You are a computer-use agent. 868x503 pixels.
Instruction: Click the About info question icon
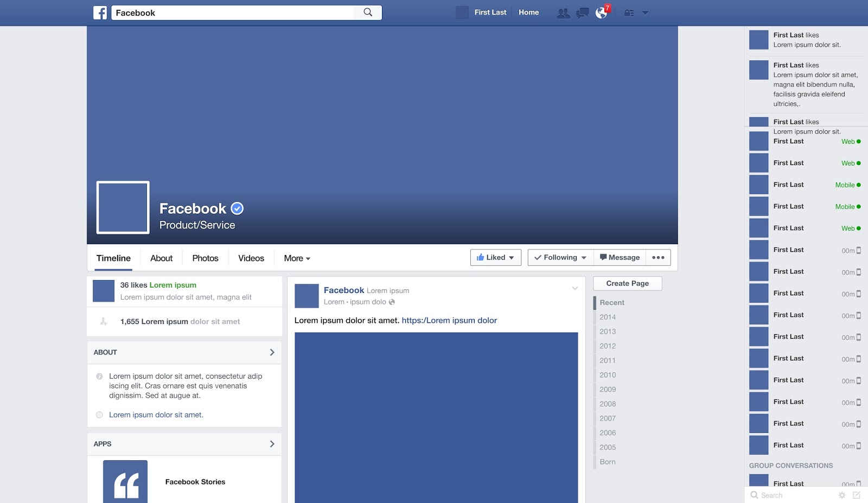[x=99, y=377]
